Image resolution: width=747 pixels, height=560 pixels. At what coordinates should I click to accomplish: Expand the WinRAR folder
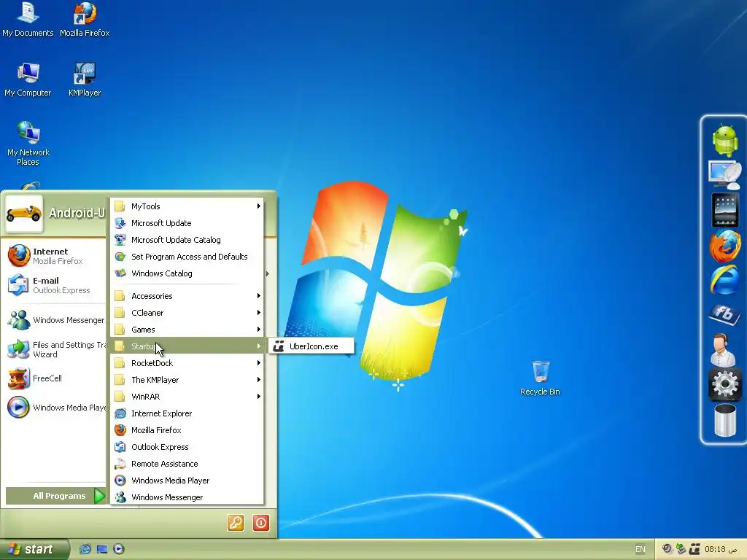pyautogui.click(x=187, y=396)
